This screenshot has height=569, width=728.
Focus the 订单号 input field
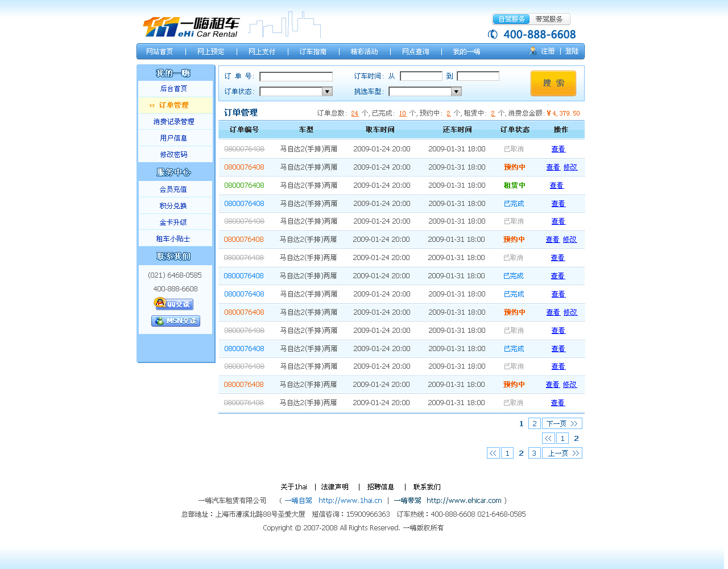296,76
